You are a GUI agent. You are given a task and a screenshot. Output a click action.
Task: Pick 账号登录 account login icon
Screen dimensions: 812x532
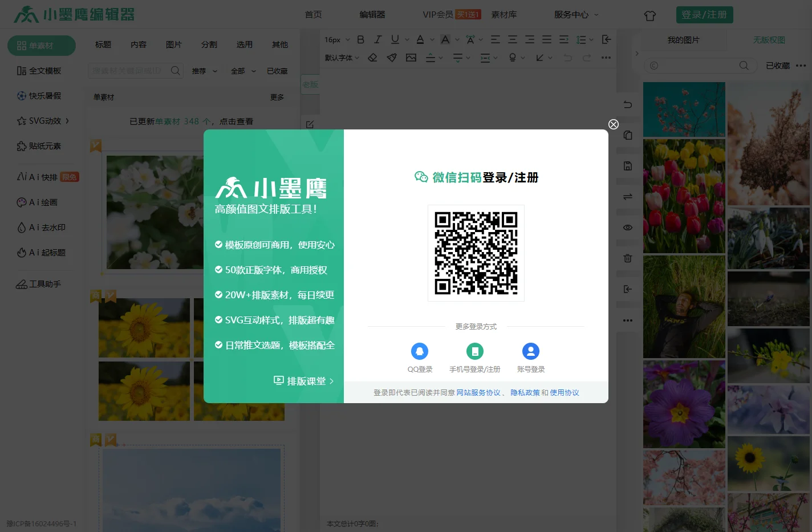[531, 351]
